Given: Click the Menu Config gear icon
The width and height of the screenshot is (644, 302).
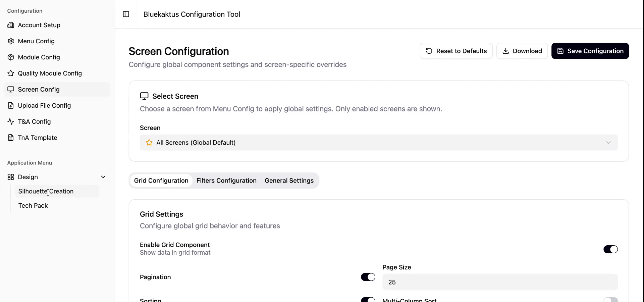Looking at the screenshot, I should 11,41.
